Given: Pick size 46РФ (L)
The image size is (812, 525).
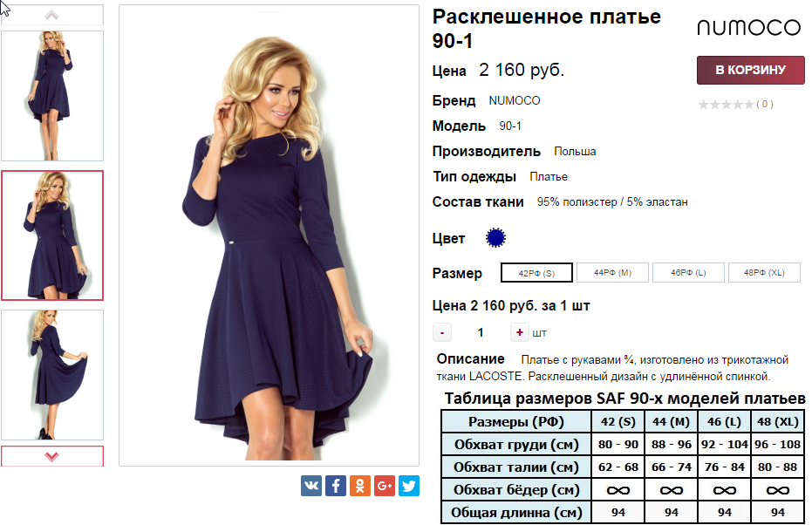Looking at the screenshot, I should coord(688,272).
